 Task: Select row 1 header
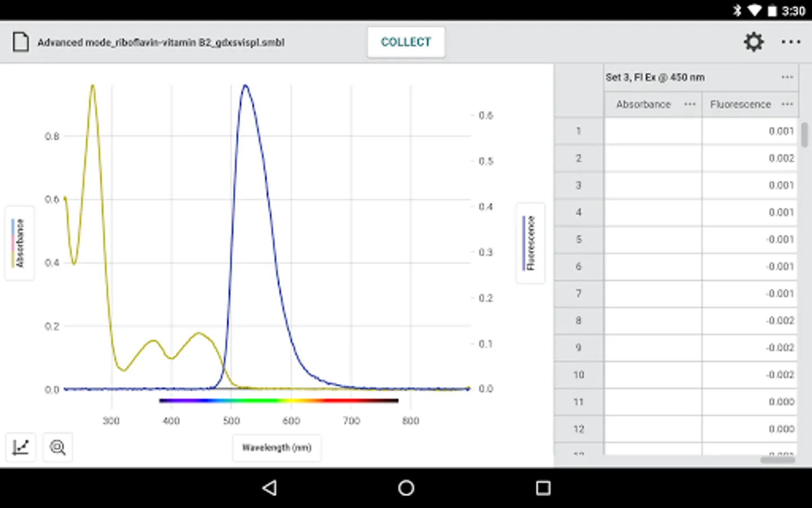pyautogui.click(x=579, y=131)
